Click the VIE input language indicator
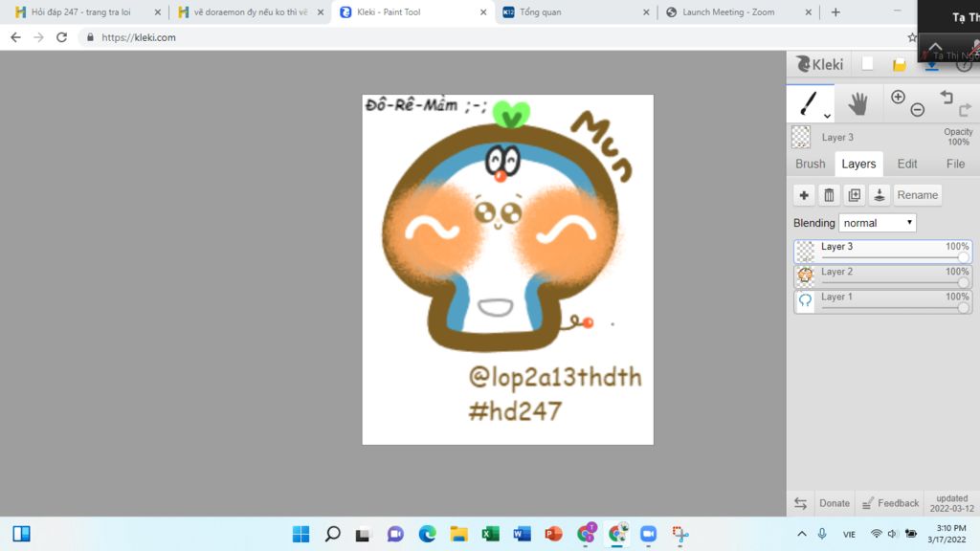Image resolution: width=980 pixels, height=551 pixels. tap(849, 534)
